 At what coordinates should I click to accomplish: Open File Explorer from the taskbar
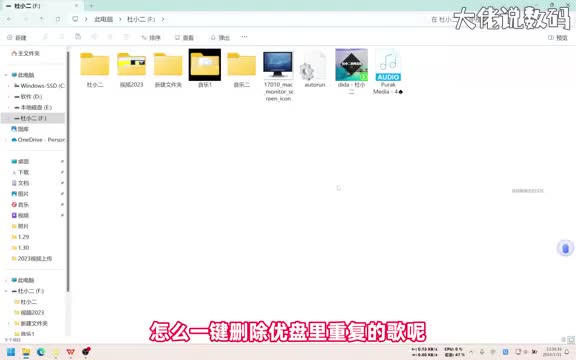coord(26,352)
